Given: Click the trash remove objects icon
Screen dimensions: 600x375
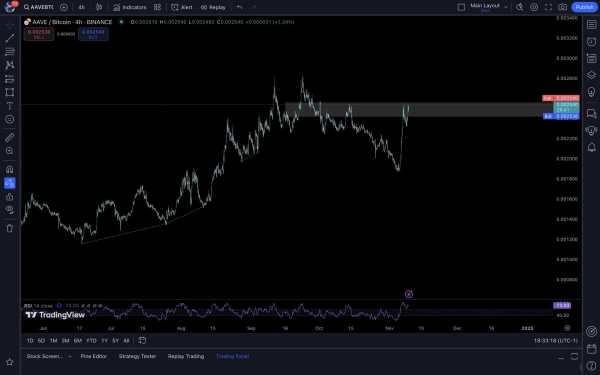Looking at the screenshot, I should tap(10, 228).
